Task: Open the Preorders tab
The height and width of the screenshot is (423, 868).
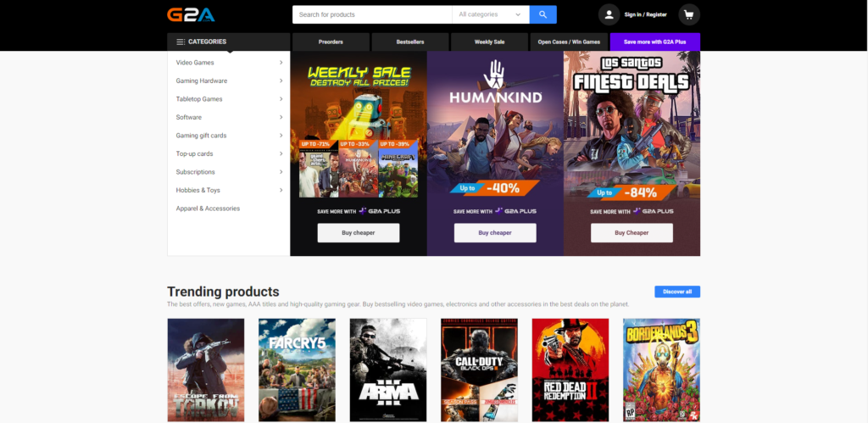Action: pos(331,42)
